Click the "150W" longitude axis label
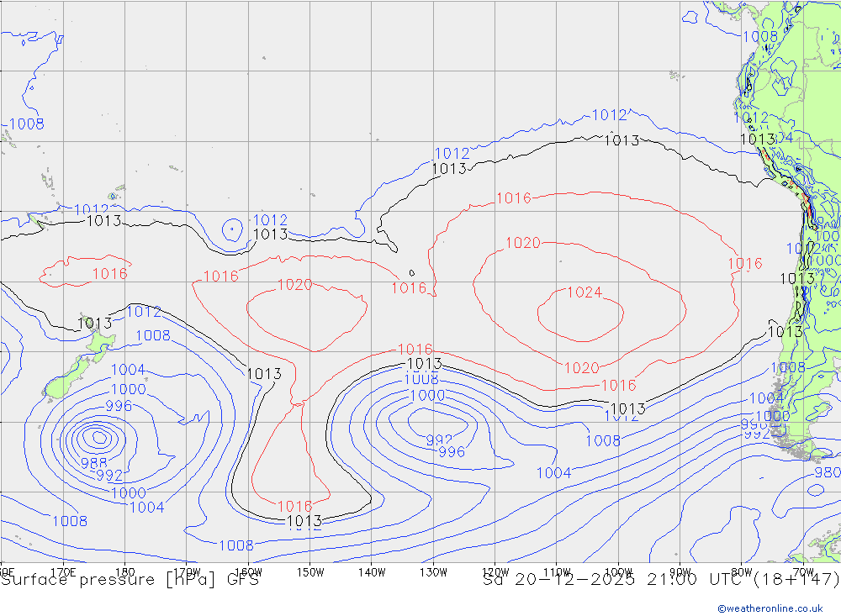Screen dimensions: 841x616 tap(310, 572)
